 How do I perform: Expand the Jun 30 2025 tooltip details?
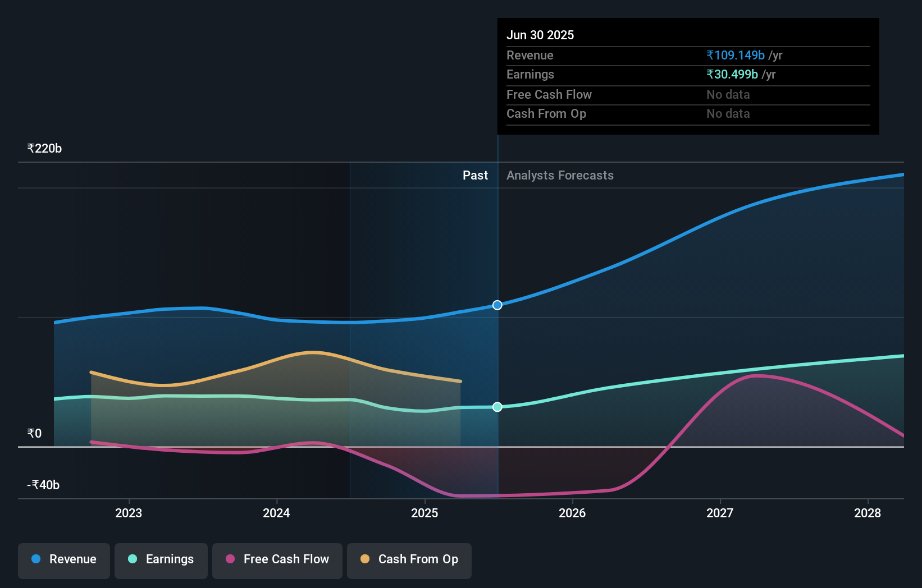[x=540, y=35]
